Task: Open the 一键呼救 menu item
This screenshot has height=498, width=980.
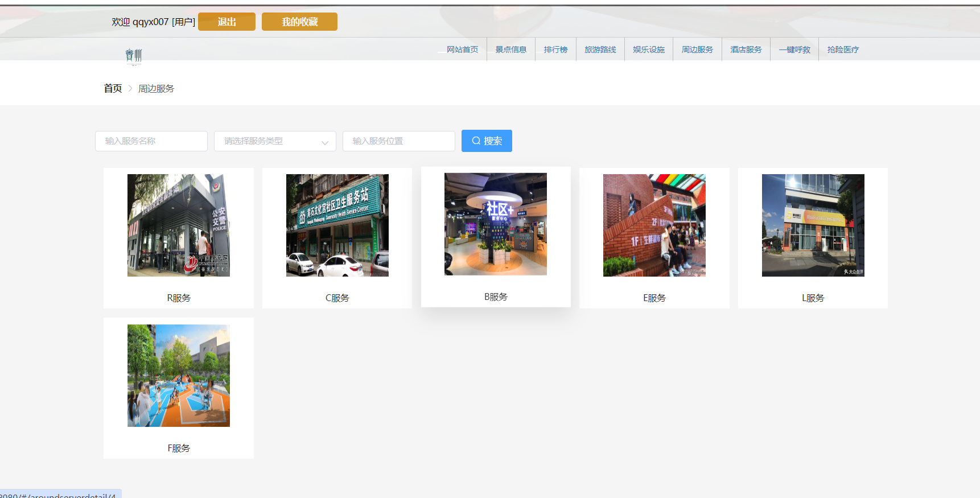Action: coord(794,50)
